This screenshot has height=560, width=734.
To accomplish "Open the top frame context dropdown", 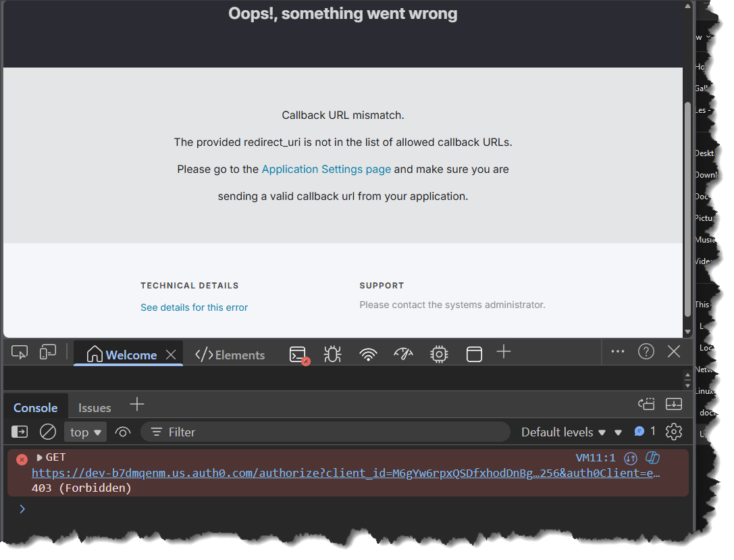I will (x=84, y=431).
